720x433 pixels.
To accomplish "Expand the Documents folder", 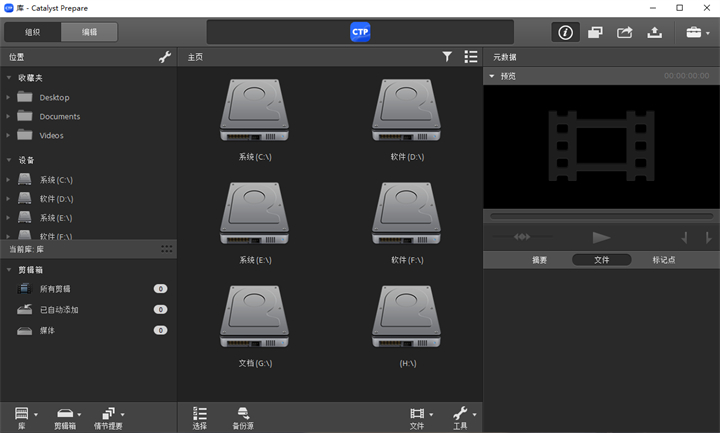I will click(8, 117).
